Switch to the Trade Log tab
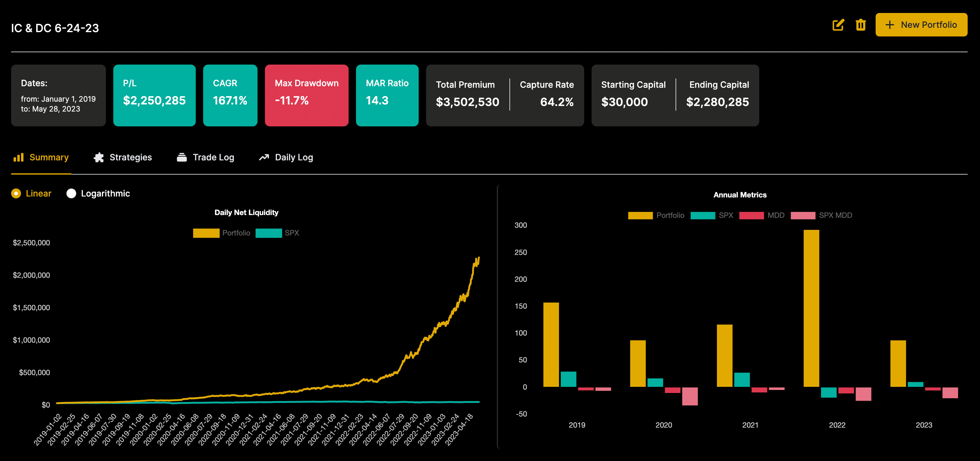Image resolution: width=980 pixels, height=461 pixels. pos(213,157)
